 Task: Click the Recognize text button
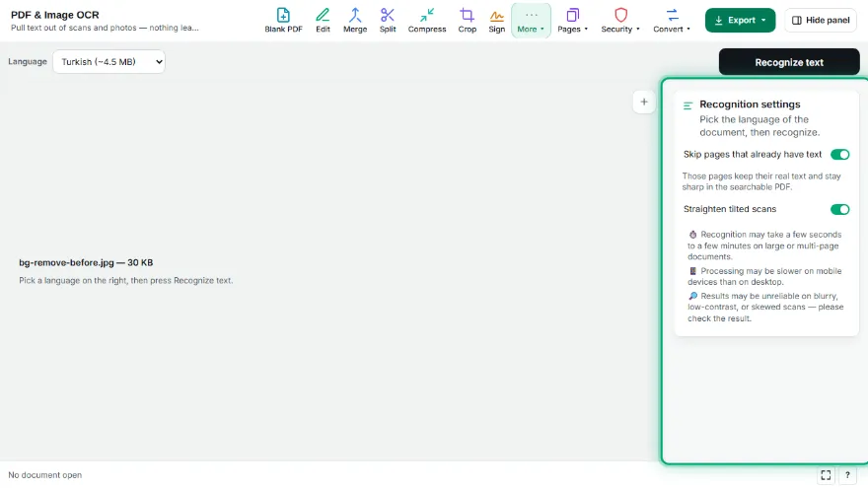pyautogui.click(x=789, y=62)
